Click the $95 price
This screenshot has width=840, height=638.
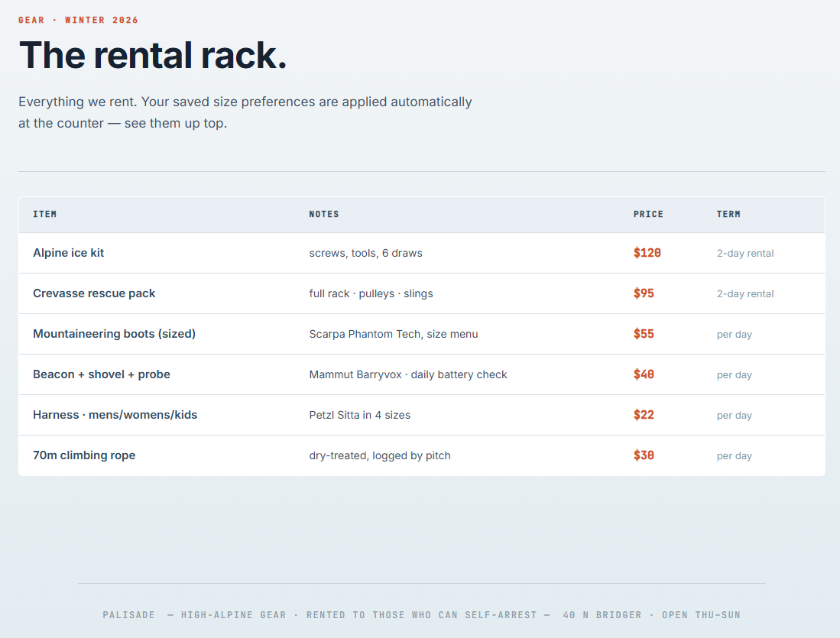[644, 293]
